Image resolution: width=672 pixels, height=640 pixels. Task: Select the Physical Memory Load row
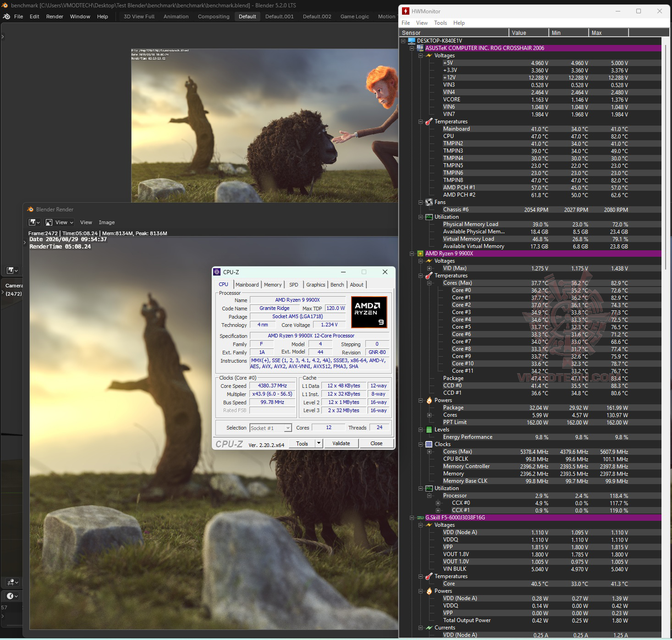click(531, 224)
